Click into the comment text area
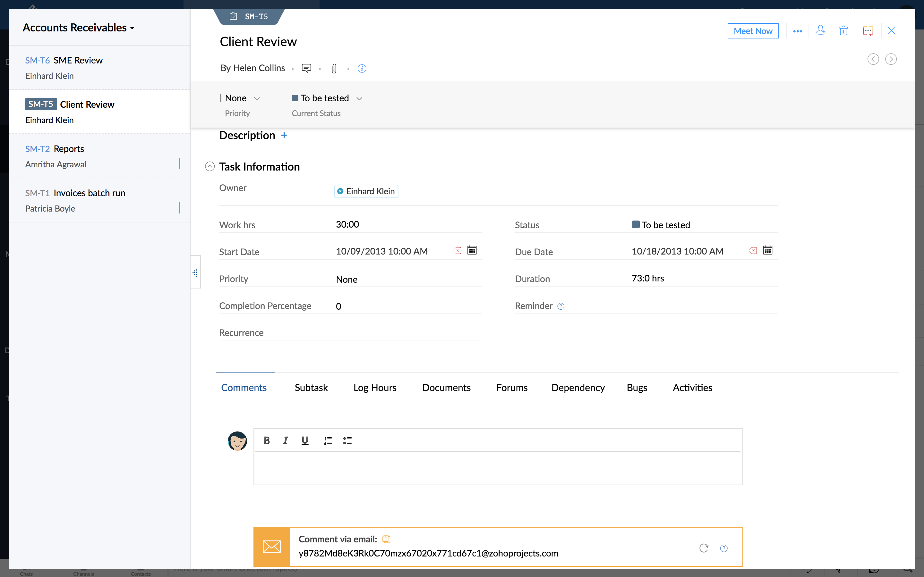 498,468
